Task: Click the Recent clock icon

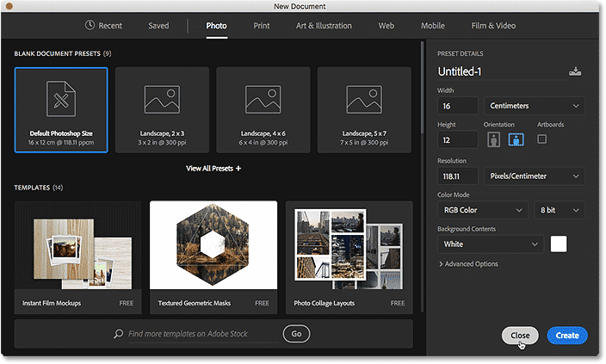Action: (90, 25)
